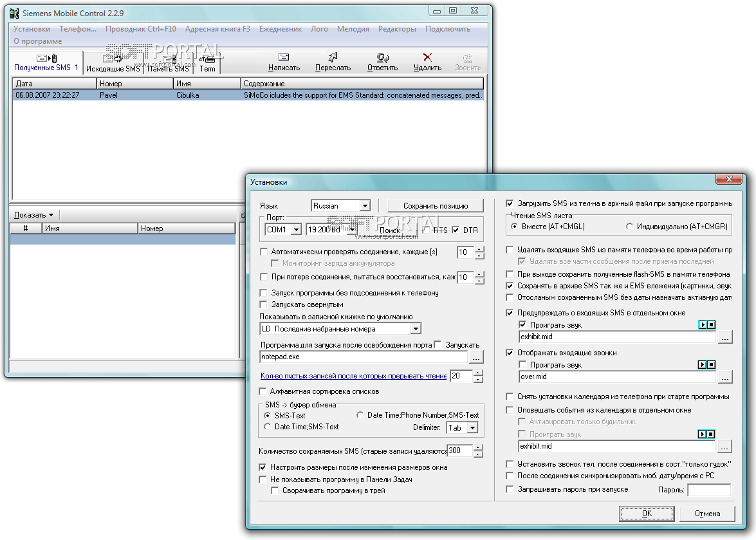Toggle the DTR checkbox

456,230
